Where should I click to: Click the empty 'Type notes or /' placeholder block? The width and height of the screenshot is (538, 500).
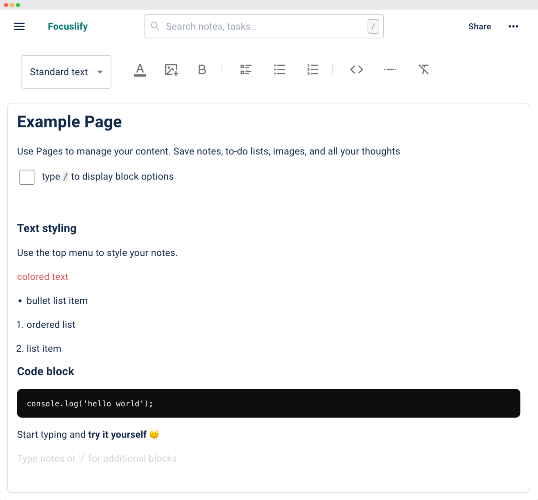pos(97,458)
